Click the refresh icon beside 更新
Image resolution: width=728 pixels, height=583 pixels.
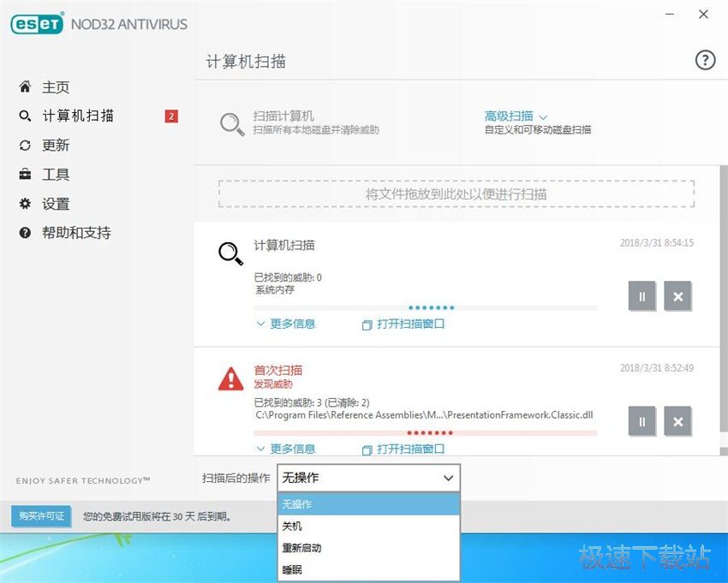coord(25,146)
